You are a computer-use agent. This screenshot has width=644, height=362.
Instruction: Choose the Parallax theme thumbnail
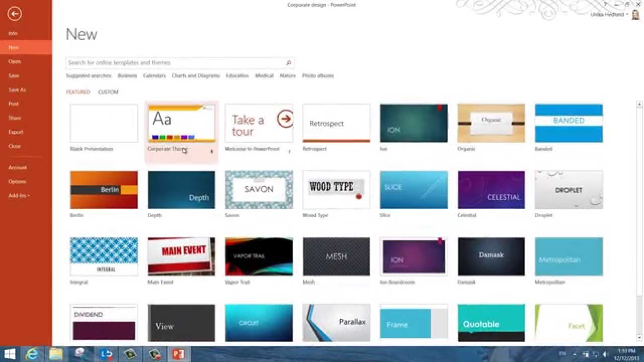(x=336, y=323)
